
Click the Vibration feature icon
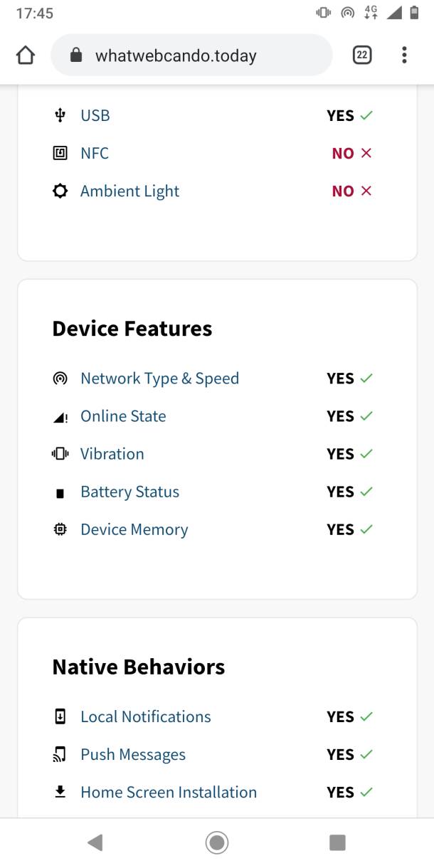point(60,453)
